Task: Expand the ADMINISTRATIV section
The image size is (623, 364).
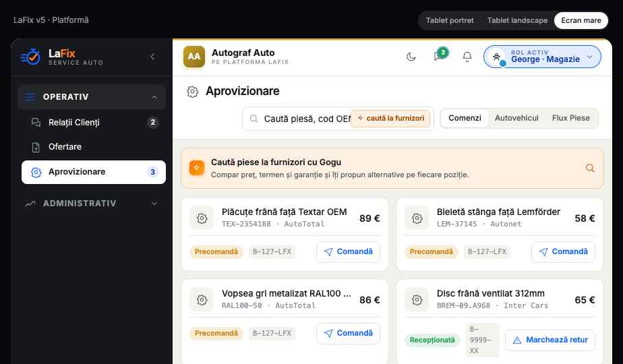Action: [x=92, y=204]
